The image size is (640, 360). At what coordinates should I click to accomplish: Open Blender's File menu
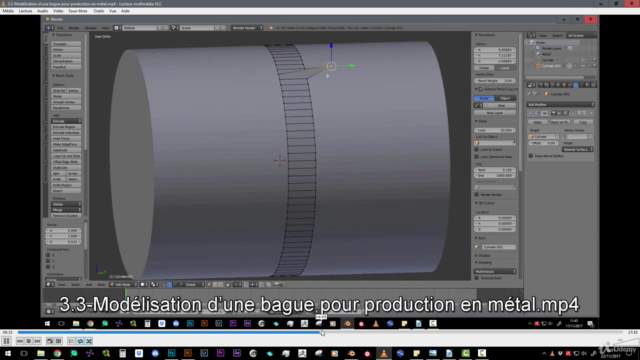[60, 28]
